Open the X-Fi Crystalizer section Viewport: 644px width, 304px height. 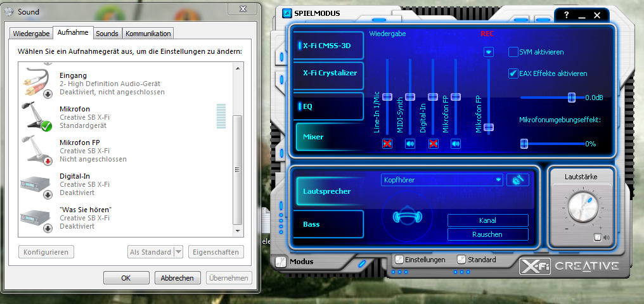pos(330,75)
